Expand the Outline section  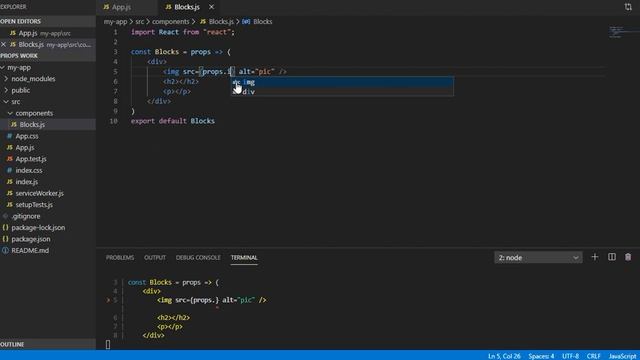click(x=48, y=344)
